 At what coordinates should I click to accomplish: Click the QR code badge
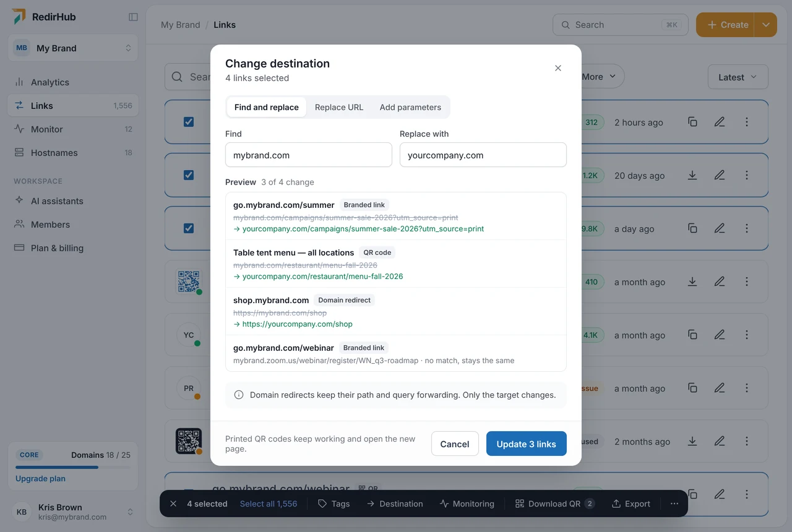tap(377, 252)
